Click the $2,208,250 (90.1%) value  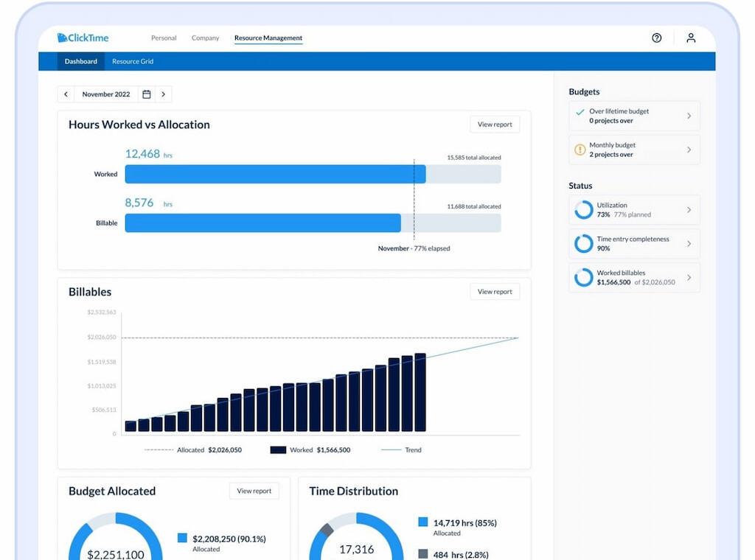pos(229,539)
